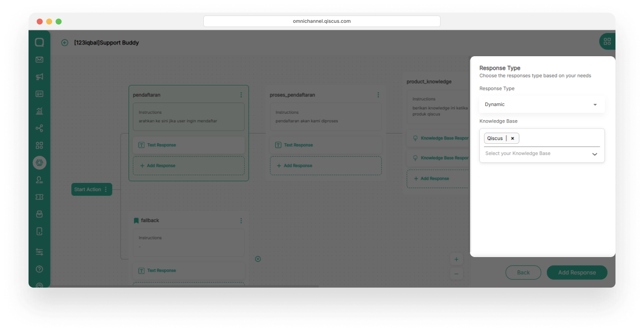The width and height of the screenshot is (644, 332).
Task: Expand the Select your Knowledge Base dropdown
Action: [594, 154]
